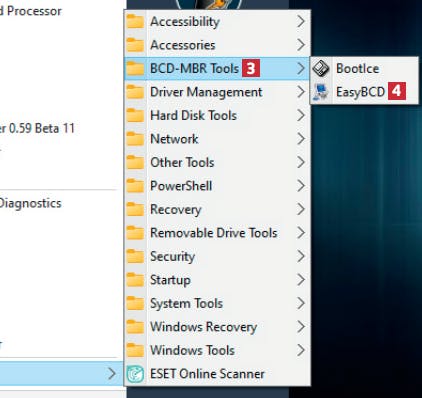Screen dimensions: 422x398
Task: Click the Windows Tools folder icon
Action: point(135,350)
